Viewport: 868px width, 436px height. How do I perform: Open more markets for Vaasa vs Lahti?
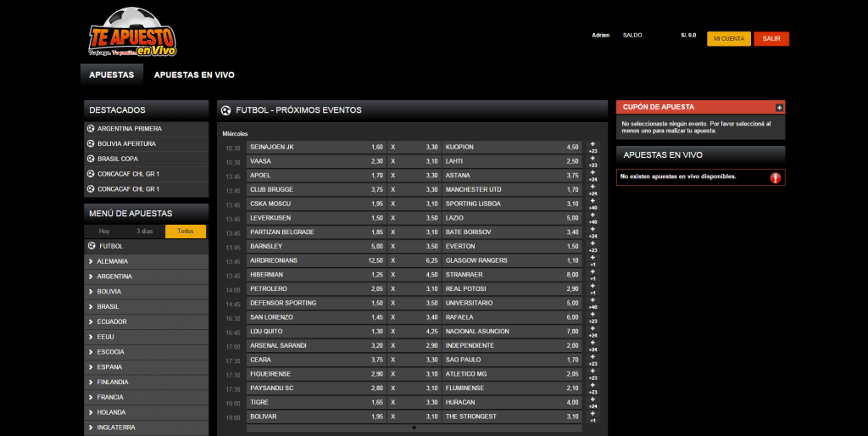point(593,162)
